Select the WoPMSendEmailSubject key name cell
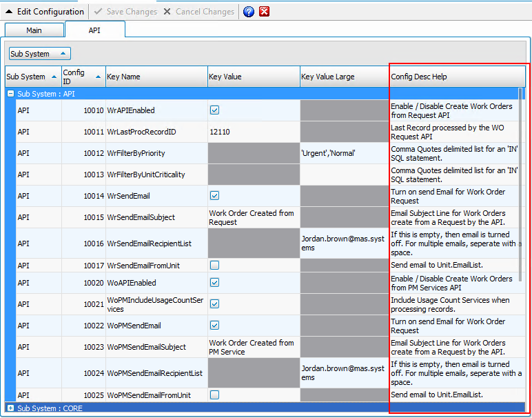This screenshot has width=532, height=418. coord(156,347)
